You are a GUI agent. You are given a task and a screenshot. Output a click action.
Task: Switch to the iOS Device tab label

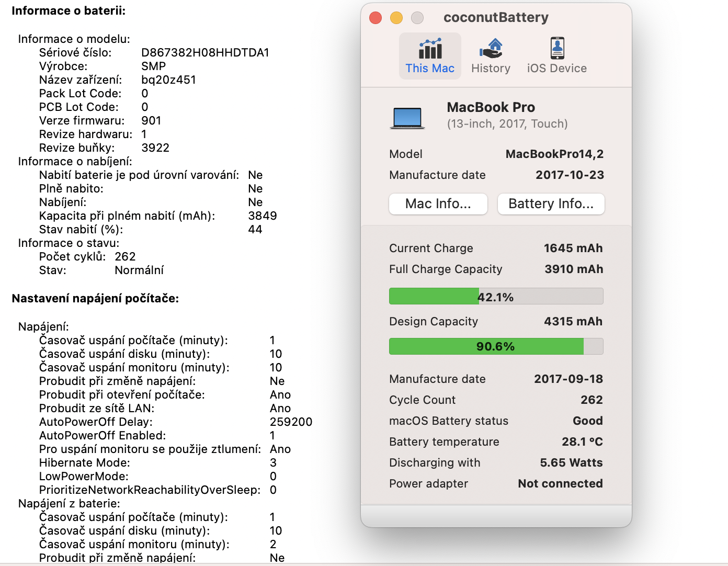click(x=556, y=69)
